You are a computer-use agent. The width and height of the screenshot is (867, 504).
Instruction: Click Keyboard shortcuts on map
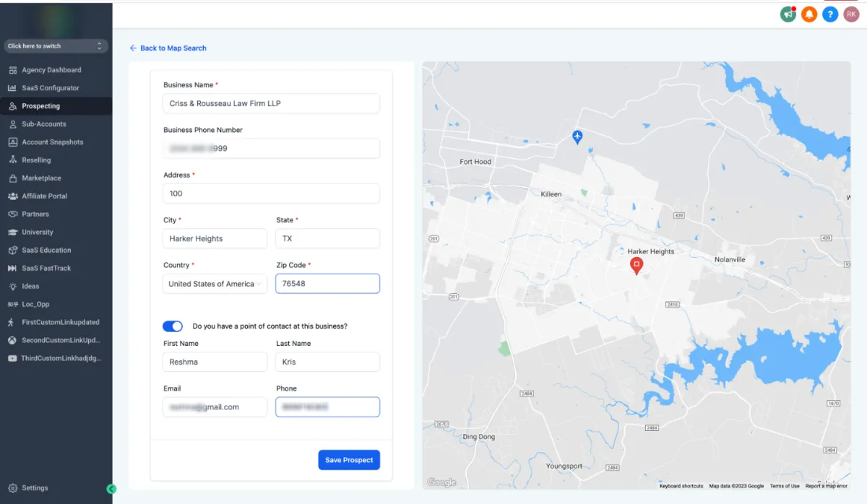[x=681, y=486]
